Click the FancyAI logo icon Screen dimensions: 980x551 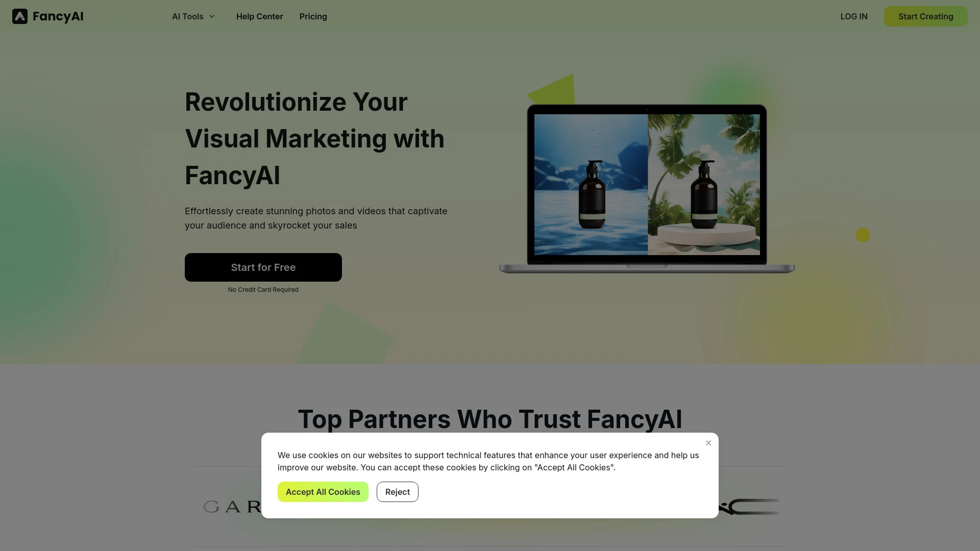point(19,16)
